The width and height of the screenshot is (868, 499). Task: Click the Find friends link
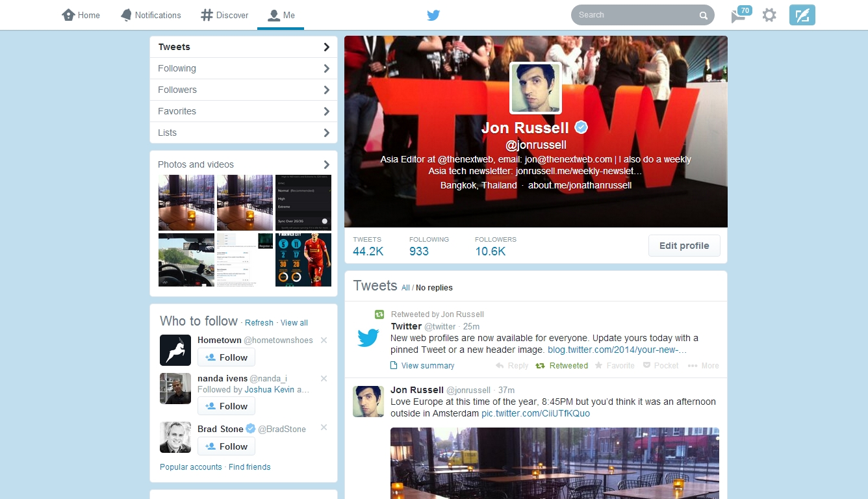tap(249, 467)
